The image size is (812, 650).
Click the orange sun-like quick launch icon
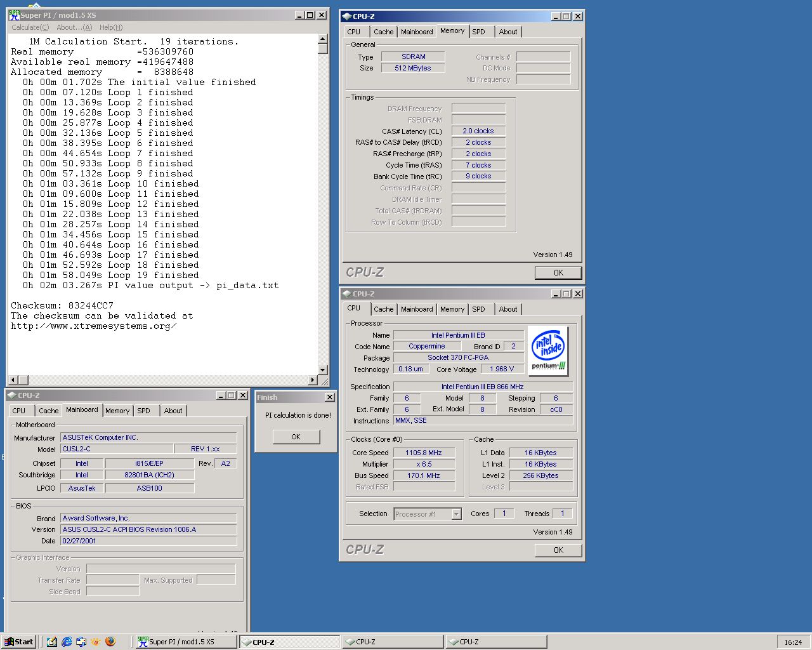click(96, 642)
